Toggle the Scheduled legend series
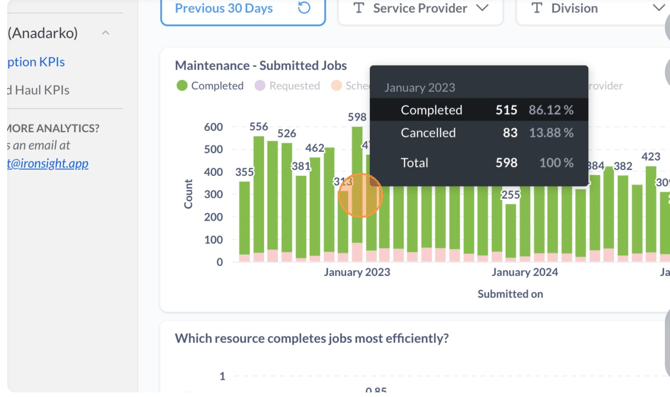The image size is (670, 397). (x=350, y=86)
